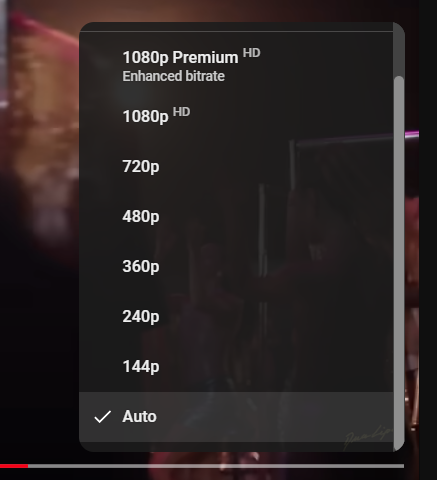The height and width of the screenshot is (480, 437).
Task: Click the thin header divider atop the quality list
Action: (x=236, y=32)
